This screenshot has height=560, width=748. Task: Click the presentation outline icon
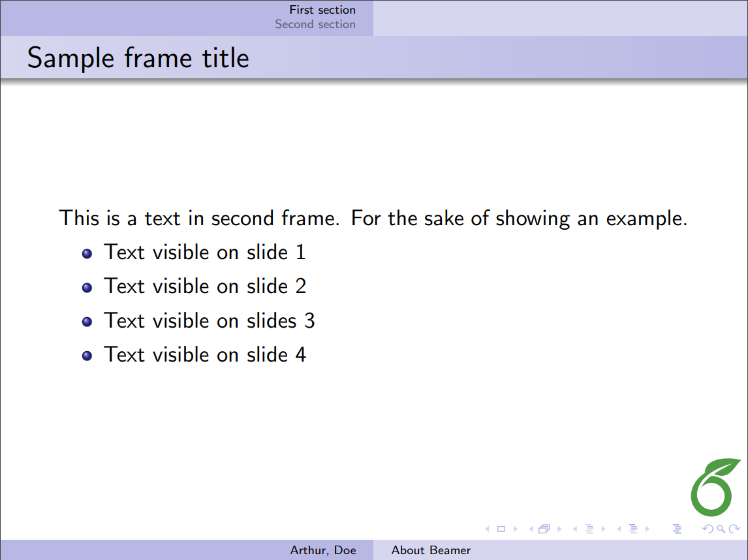[x=677, y=529]
